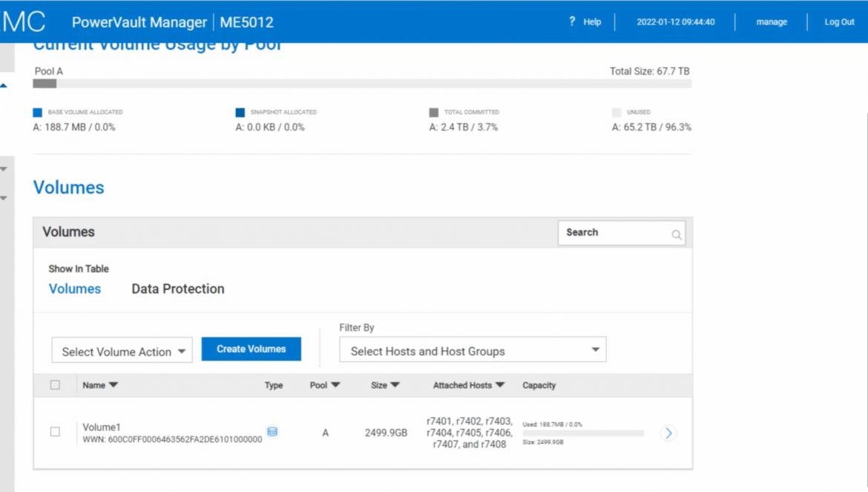Viewport: 868px width, 492px height.
Task: Sort by Pool column arrow
Action: point(335,384)
